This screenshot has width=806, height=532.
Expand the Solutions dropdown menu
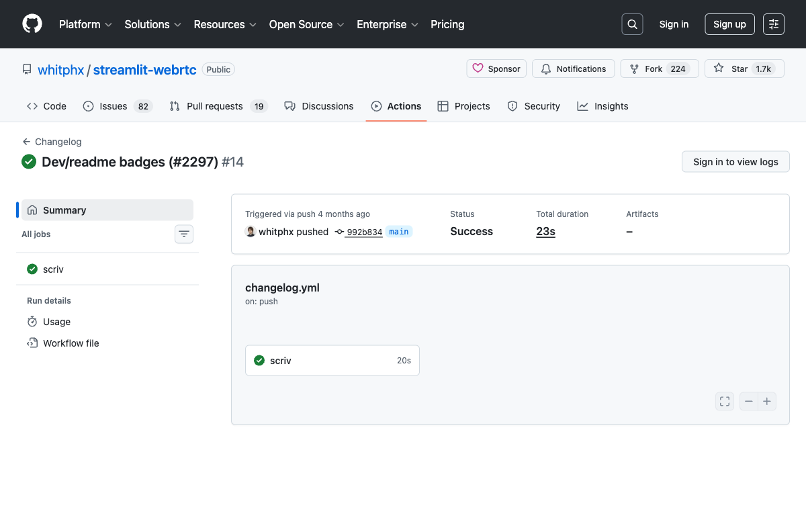click(x=152, y=24)
